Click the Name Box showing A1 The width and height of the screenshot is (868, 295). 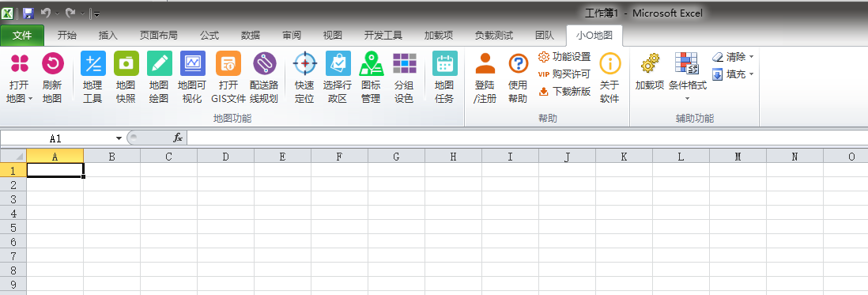coord(57,138)
